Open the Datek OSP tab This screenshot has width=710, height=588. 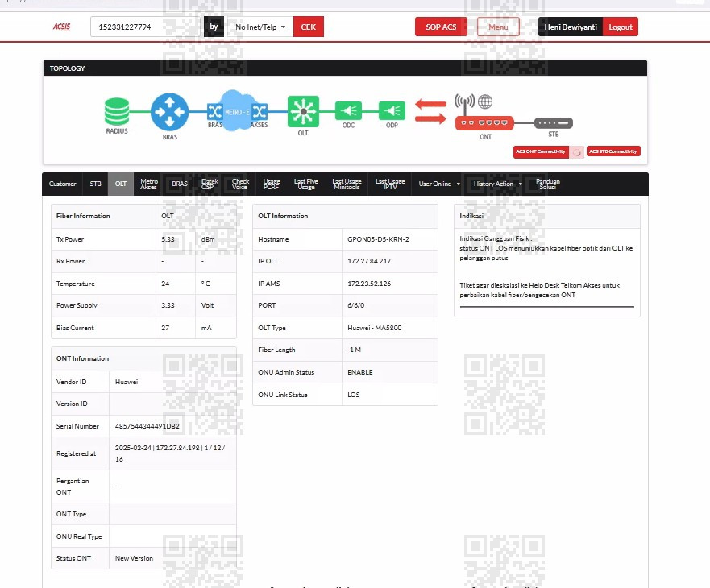(x=210, y=184)
